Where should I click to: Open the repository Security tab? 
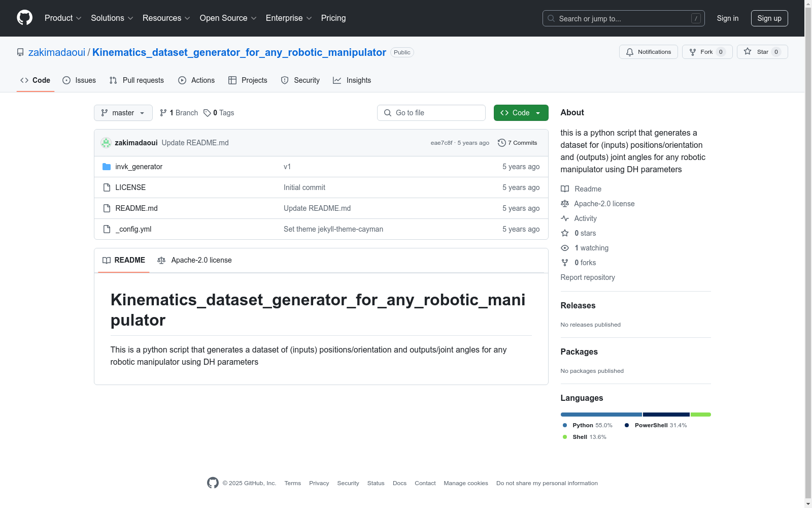[300, 80]
